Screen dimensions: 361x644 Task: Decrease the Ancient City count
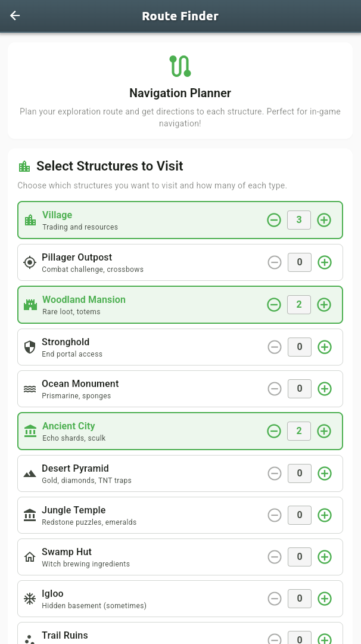(x=274, y=431)
